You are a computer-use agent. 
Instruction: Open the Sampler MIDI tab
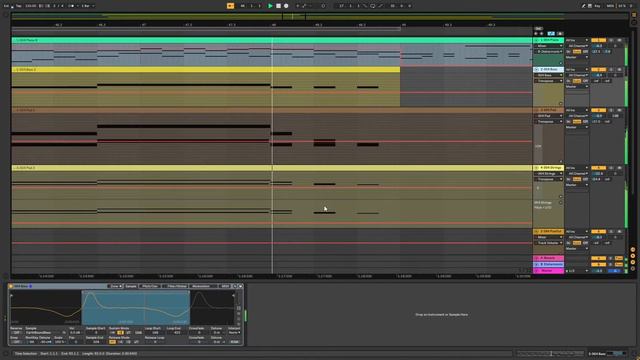pos(225,287)
